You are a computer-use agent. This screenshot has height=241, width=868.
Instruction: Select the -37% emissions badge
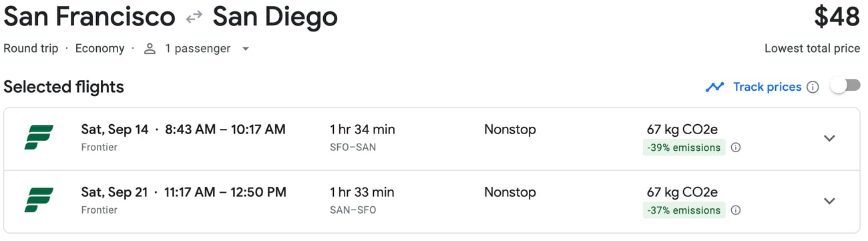pyautogui.click(x=684, y=210)
